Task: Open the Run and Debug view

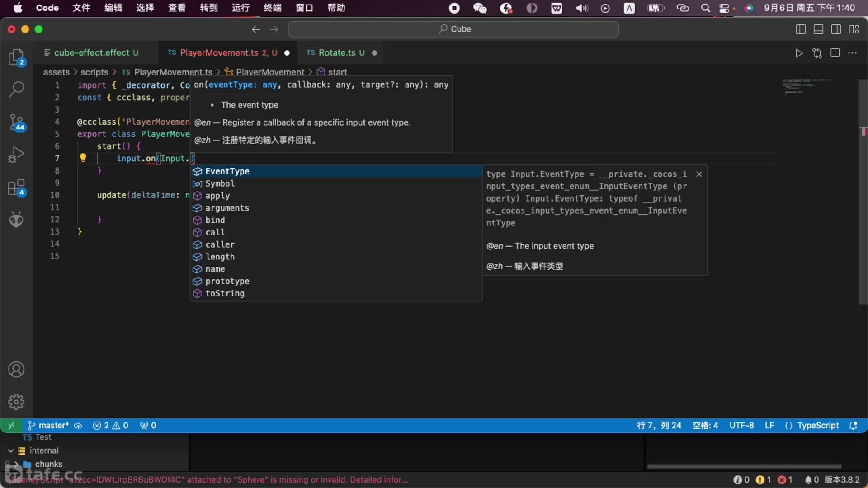Action: coord(16,155)
